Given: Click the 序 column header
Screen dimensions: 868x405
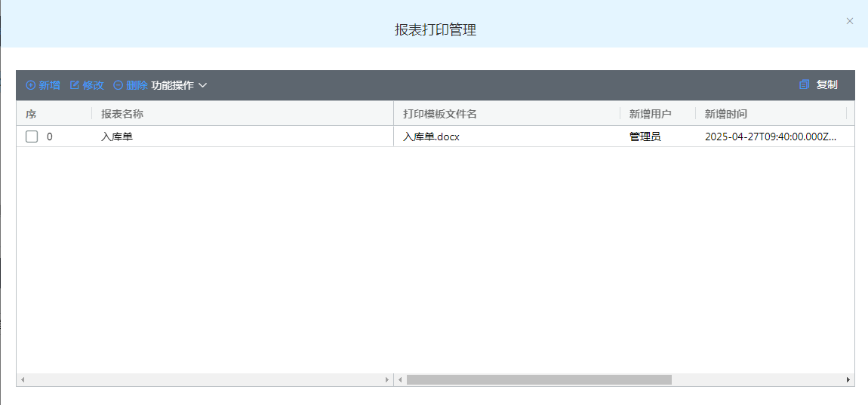Looking at the screenshot, I should [31, 114].
